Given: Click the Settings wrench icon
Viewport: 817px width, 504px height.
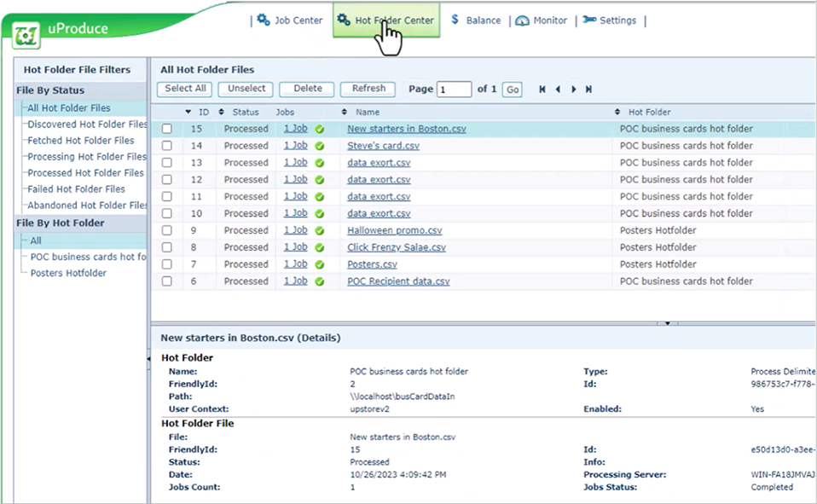Looking at the screenshot, I should (589, 20).
